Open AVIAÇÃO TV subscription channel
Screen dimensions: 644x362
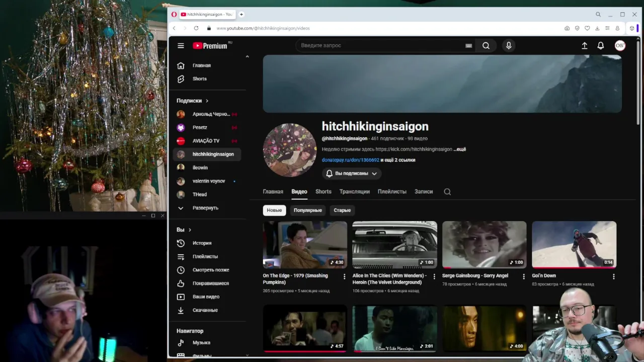tap(207, 141)
